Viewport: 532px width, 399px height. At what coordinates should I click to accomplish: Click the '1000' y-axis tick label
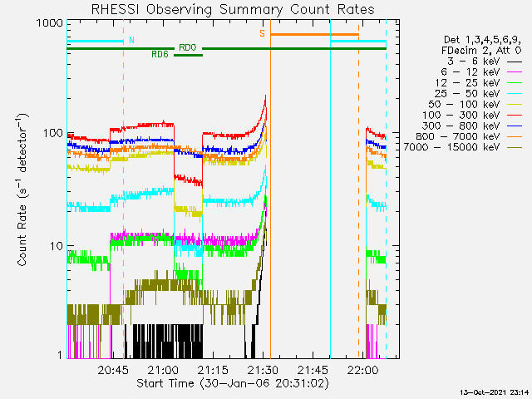[50, 23]
